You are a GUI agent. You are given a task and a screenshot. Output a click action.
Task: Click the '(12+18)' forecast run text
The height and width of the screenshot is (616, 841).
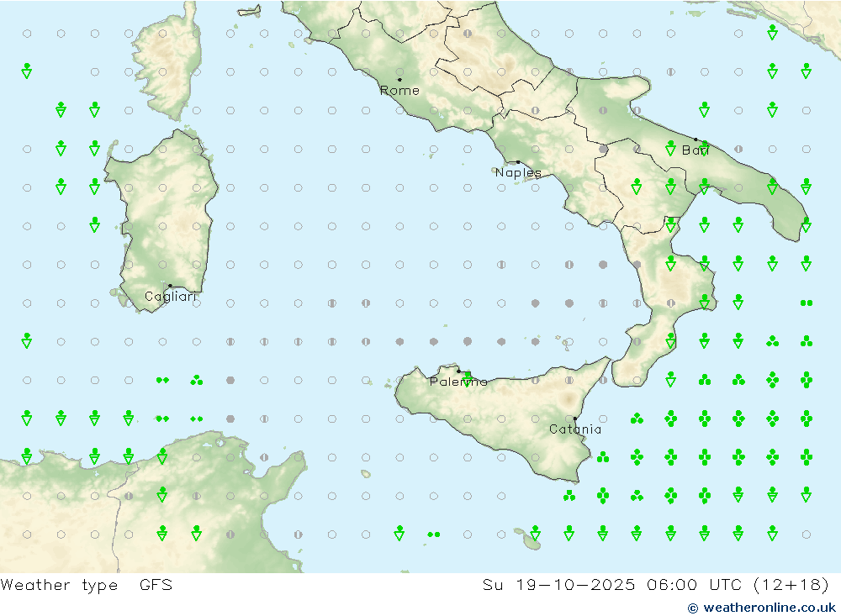791,584
